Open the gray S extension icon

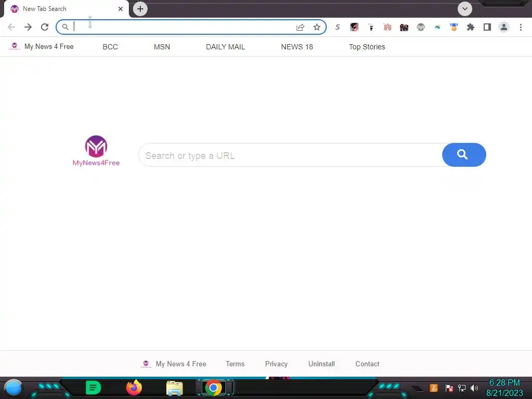[x=337, y=27]
